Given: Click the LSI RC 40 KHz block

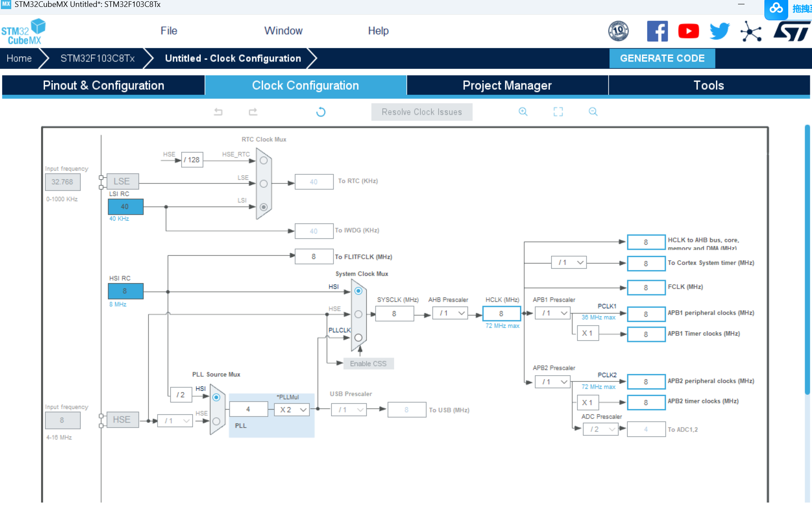Looking at the screenshot, I should [x=125, y=206].
